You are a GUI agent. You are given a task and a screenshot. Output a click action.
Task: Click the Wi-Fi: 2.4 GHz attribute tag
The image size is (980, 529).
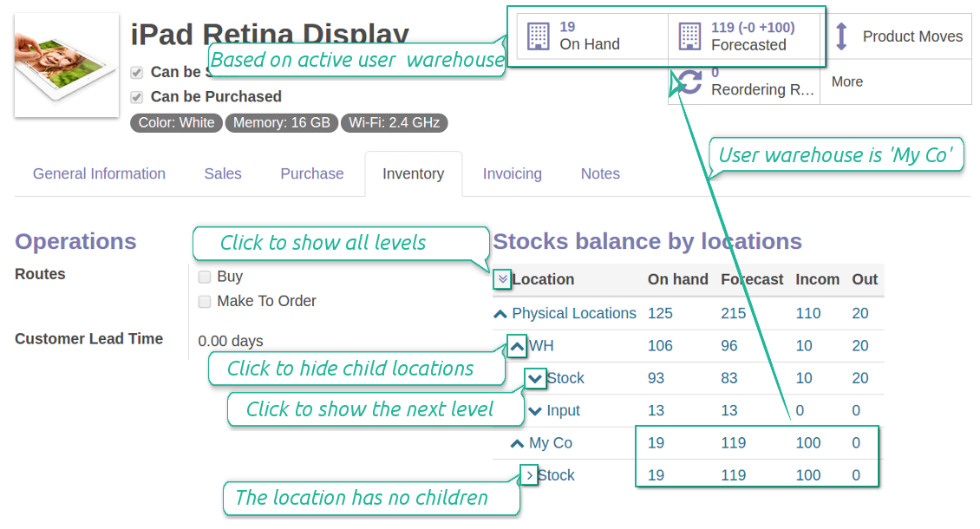tap(394, 122)
